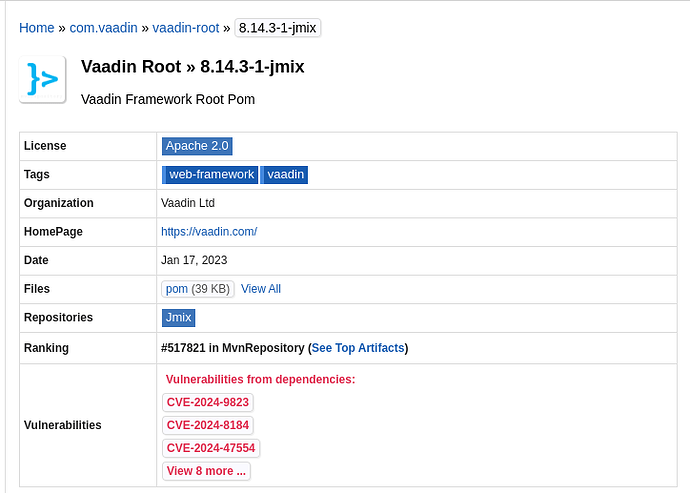The width and height of the screenshot is (690, 493).
Task: Select the vaadin tag
Action: click(x=284, y=174)
